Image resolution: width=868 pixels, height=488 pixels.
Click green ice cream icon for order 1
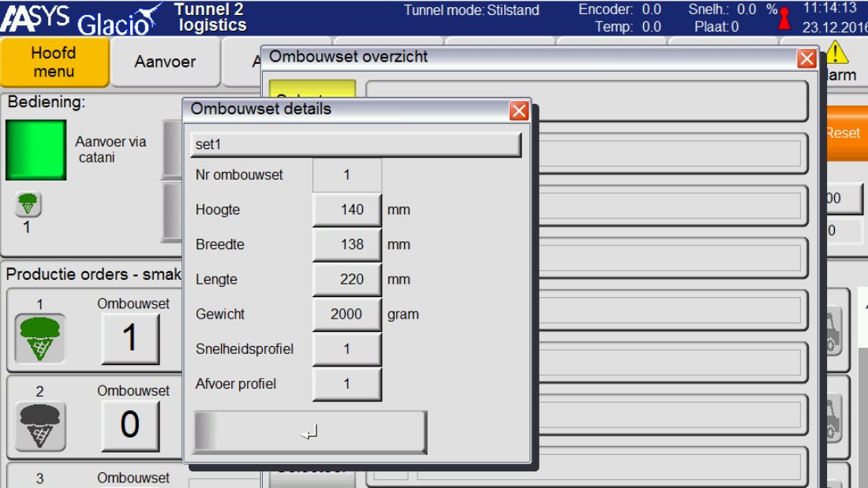[40, 338]
